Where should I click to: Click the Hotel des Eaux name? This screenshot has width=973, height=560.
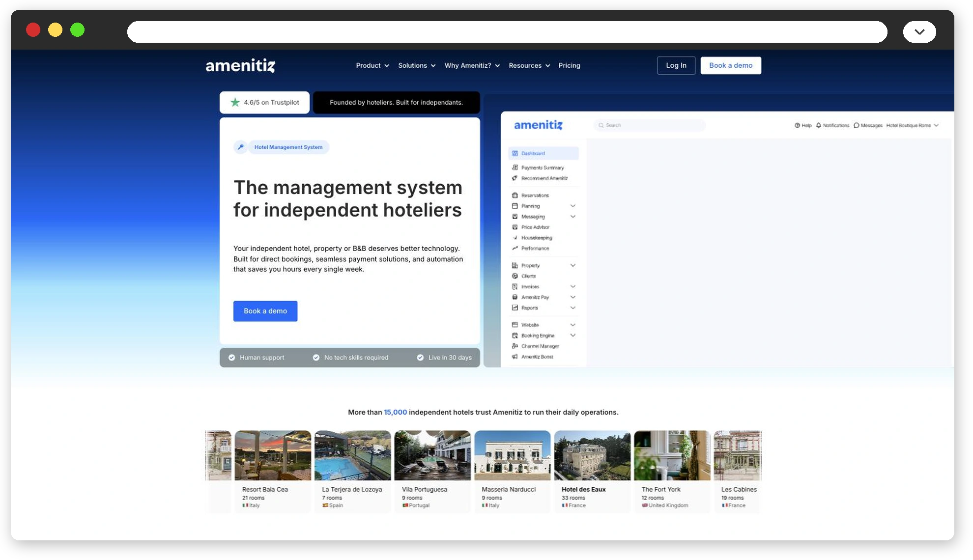(x=583, y=489)
